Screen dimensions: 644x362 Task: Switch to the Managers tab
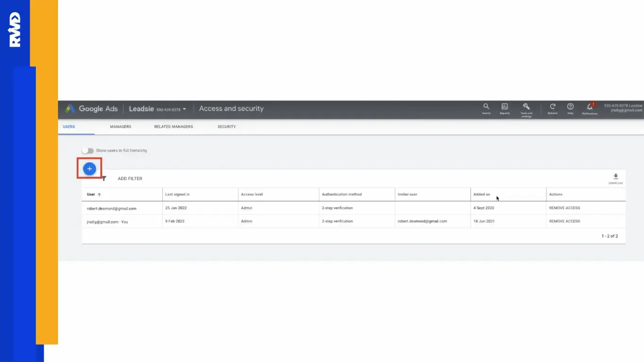[120, 126]
